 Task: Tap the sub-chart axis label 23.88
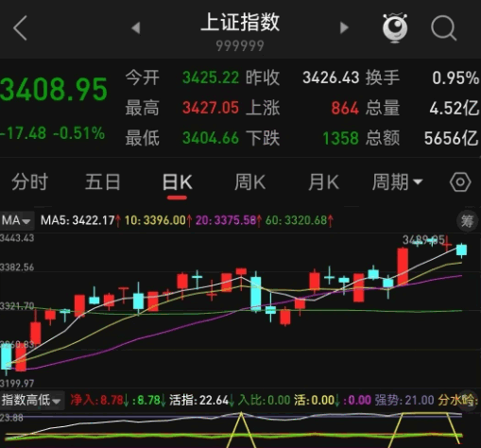tap(11, 418)
